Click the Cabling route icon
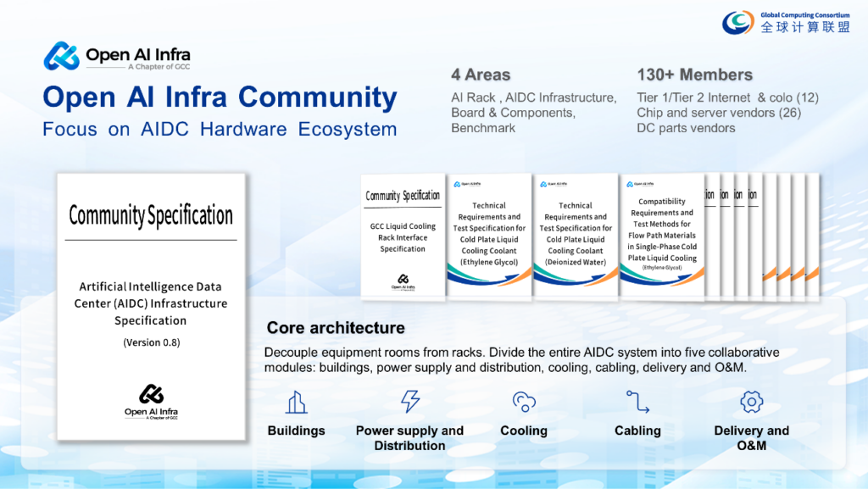The height and width of the screenshot is (489, 868). [637, 402]
